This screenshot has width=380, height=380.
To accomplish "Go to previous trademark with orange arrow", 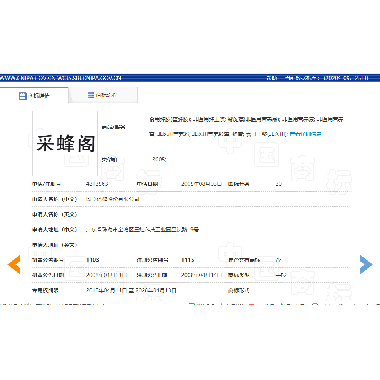I will click(x=14, y=264).
